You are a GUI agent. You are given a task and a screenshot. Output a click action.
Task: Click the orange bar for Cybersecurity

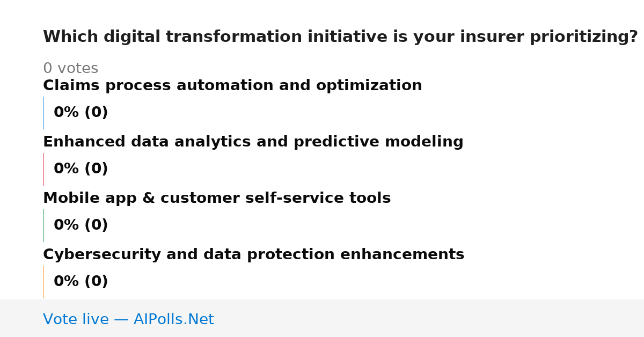point(43,282)
